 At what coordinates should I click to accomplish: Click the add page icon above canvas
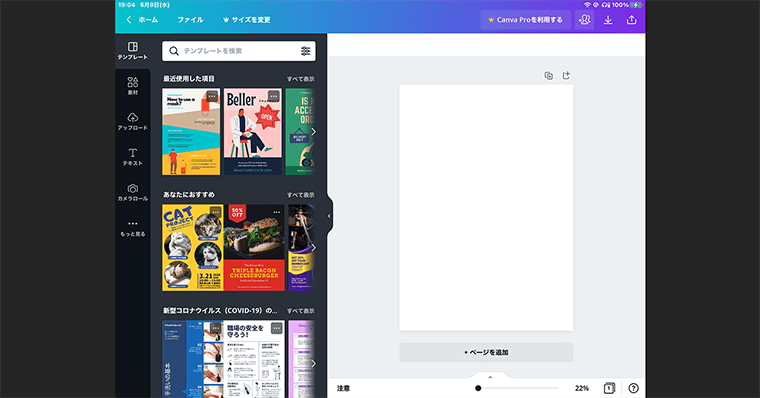566,76
